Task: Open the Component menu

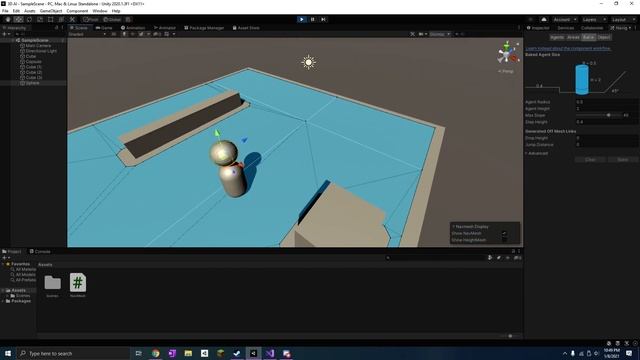Action: coord(77,11)
